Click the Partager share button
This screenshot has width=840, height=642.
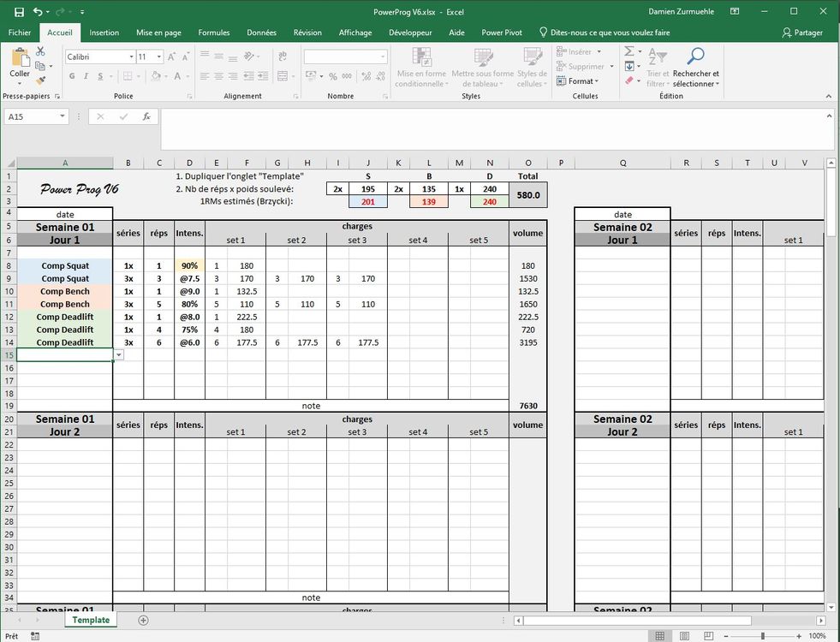(802, 33)
